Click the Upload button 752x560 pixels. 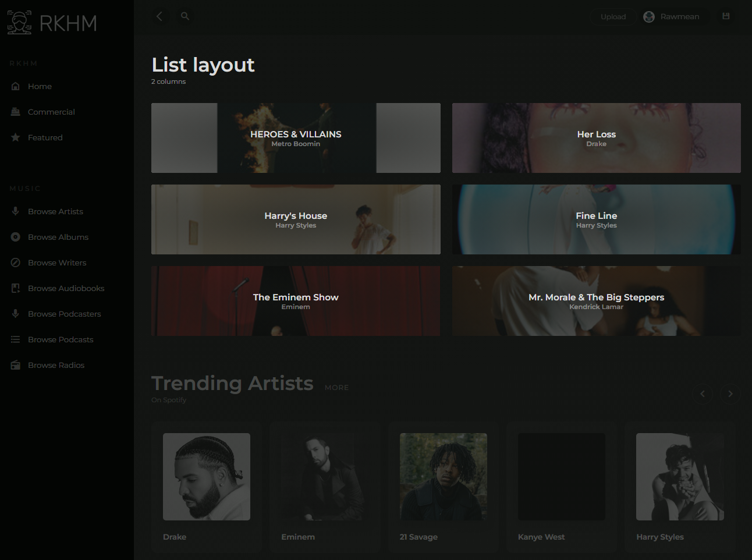[613, 17]
